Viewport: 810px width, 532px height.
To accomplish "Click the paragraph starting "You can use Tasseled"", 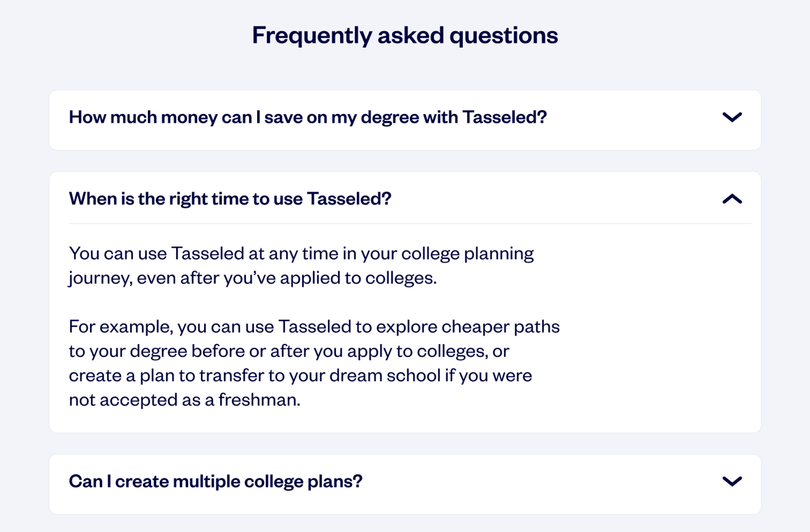I will (x=301, y=266).
